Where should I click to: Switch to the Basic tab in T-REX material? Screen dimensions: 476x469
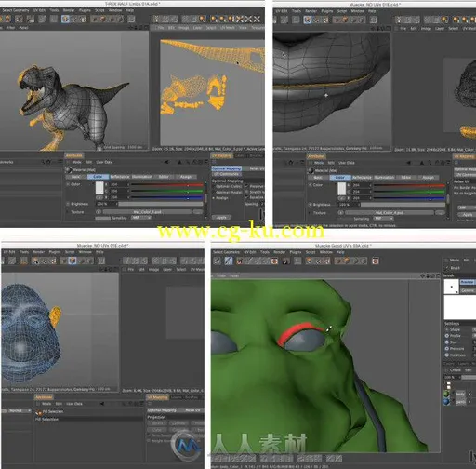75,177
